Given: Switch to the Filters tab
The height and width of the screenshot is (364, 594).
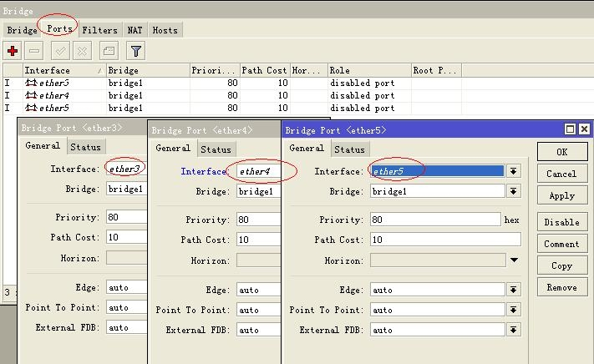Looking at the screenshot, I should [x=99, y=30].
